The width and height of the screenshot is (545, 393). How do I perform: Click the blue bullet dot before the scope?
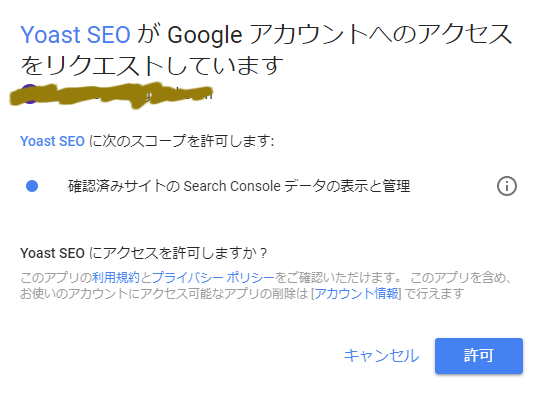coord(32,186)
